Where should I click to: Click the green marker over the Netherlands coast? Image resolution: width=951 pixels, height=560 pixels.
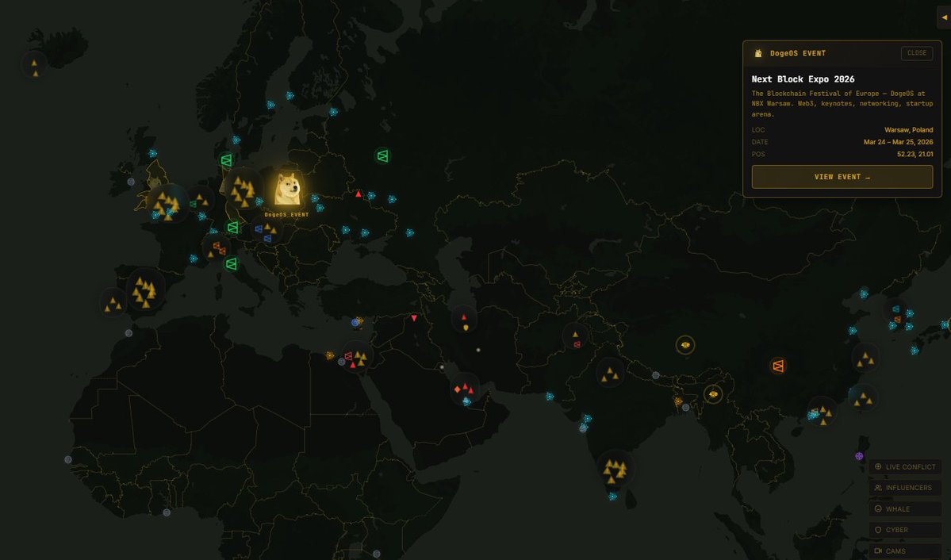point(226,160)
